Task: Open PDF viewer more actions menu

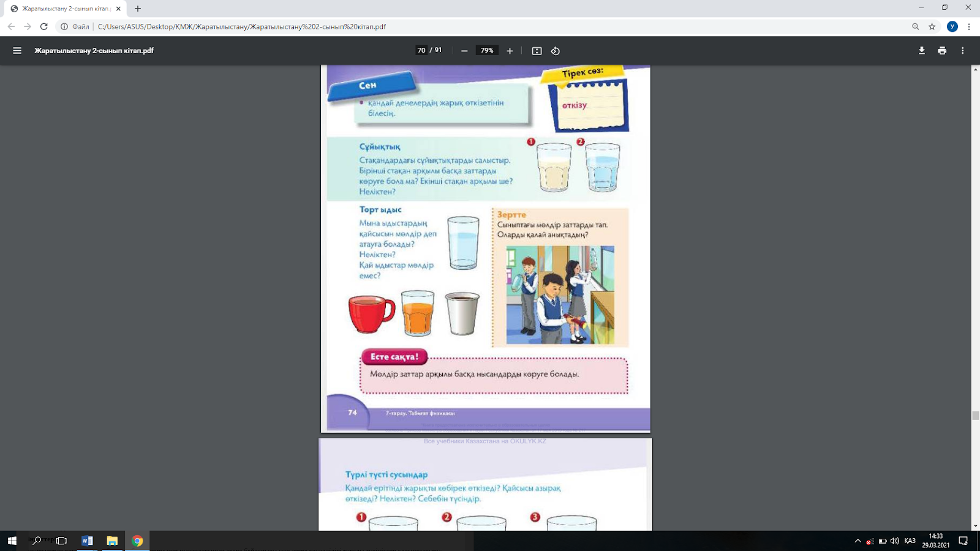Action: click(x=963, y=51)
